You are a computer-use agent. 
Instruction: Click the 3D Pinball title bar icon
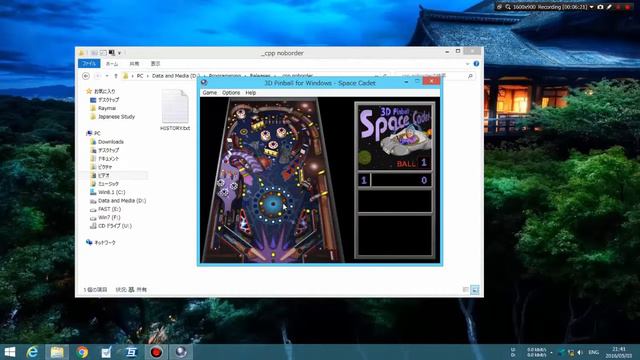point(204,82)
